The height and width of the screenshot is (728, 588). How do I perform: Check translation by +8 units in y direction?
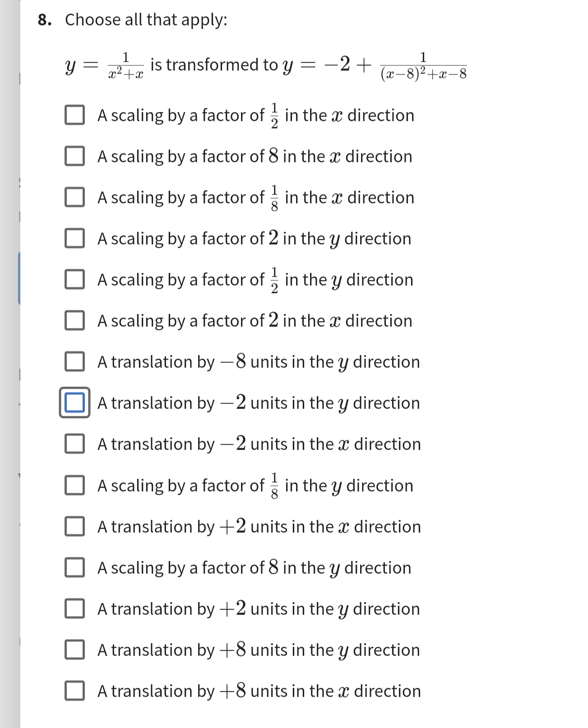coord(76,650)
